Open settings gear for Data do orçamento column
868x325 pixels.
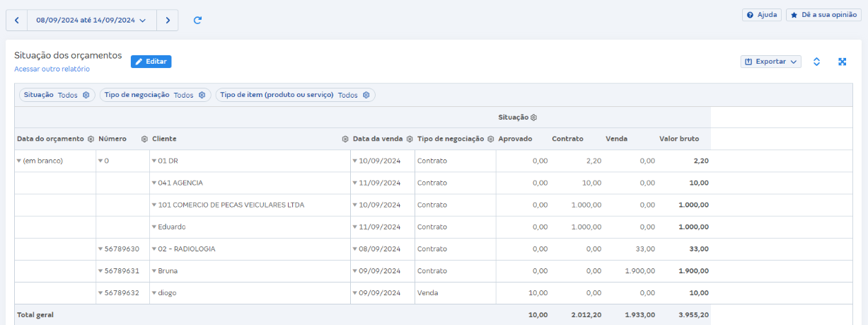point(91,139)
